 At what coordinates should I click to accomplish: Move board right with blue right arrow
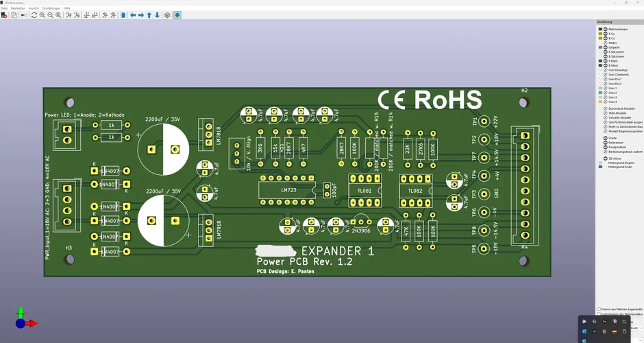click(141, 15)
